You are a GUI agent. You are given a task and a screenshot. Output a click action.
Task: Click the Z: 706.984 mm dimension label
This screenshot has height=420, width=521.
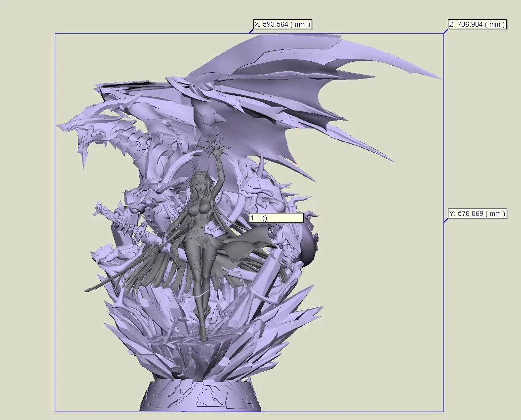pos(476,23)
